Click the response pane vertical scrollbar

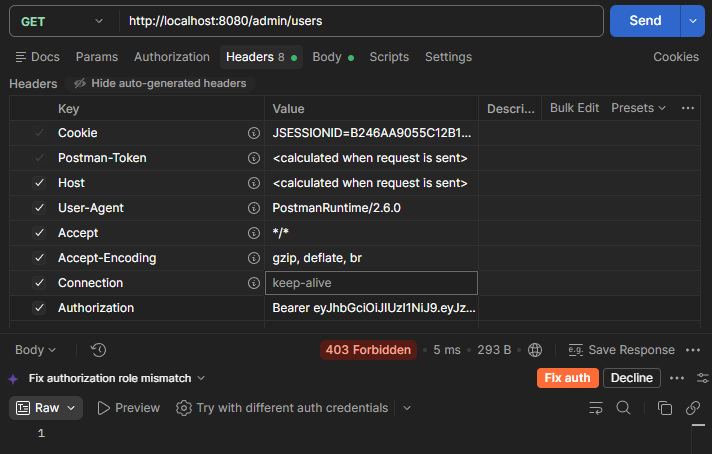click(x=698, y=438)
